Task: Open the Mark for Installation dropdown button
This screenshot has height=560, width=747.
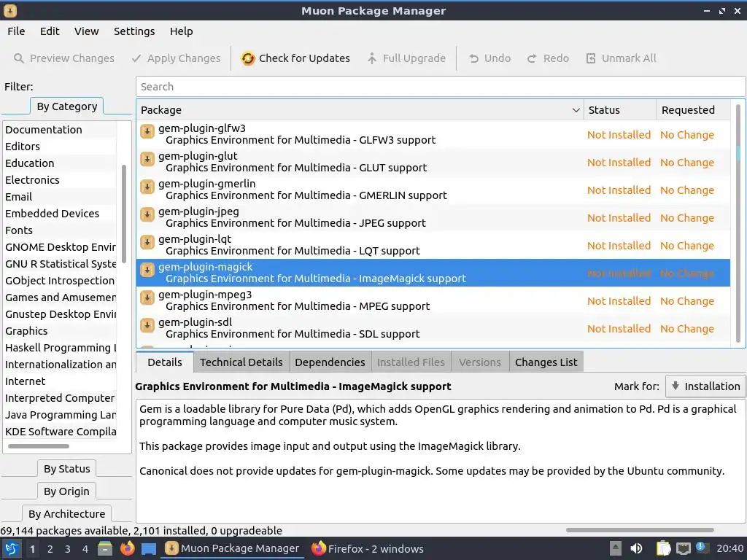Action: [x=705, y=386]
